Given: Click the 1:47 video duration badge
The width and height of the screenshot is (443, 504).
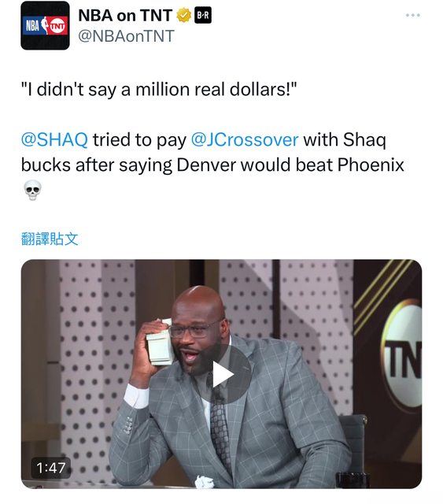Looking at the screenshot, I should click(51, 468).
